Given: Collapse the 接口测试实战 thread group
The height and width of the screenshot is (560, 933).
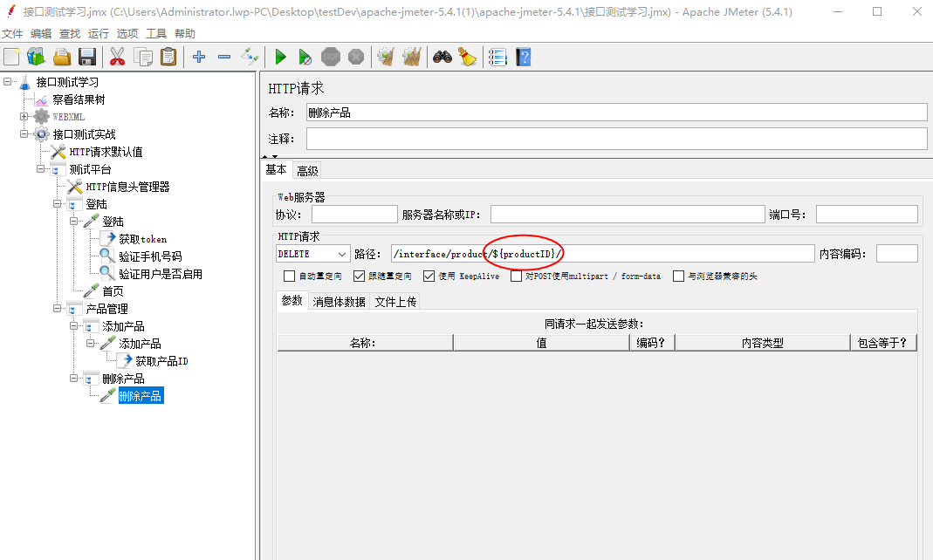Looking at the screenshot, I should 24,133.
